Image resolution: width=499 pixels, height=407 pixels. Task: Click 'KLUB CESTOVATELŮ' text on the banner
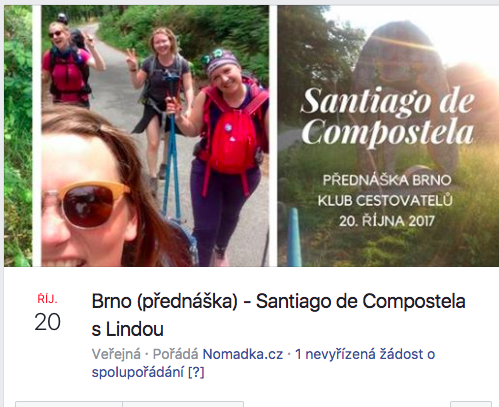point(385,201)
